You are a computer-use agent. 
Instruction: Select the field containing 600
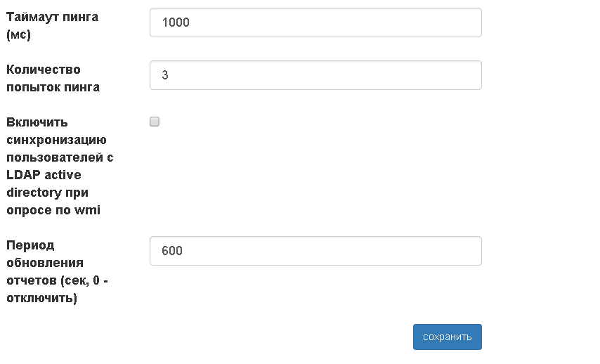coord(315,251)
